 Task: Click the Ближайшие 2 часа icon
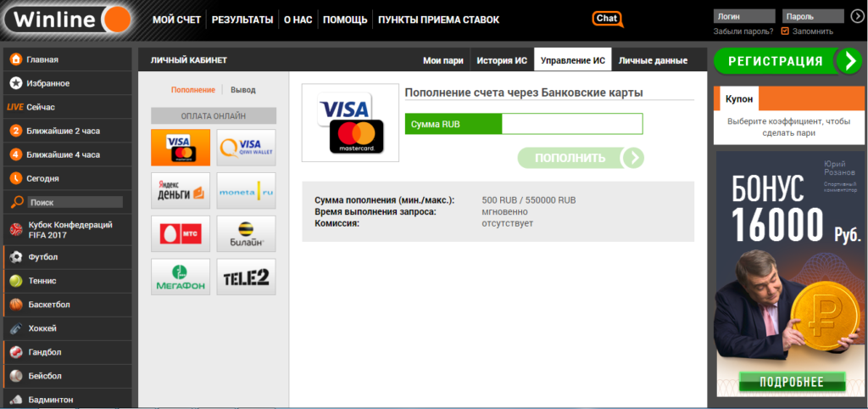(x=16, y=131)
